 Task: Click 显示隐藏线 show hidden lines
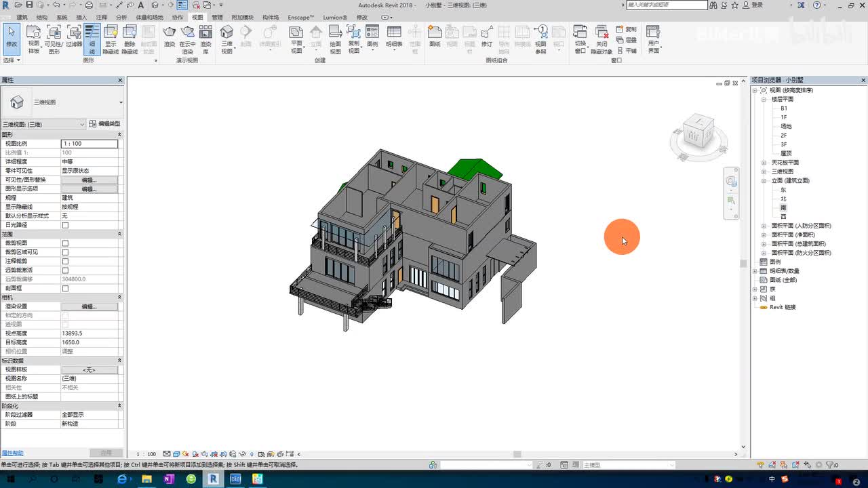(111, 39)
